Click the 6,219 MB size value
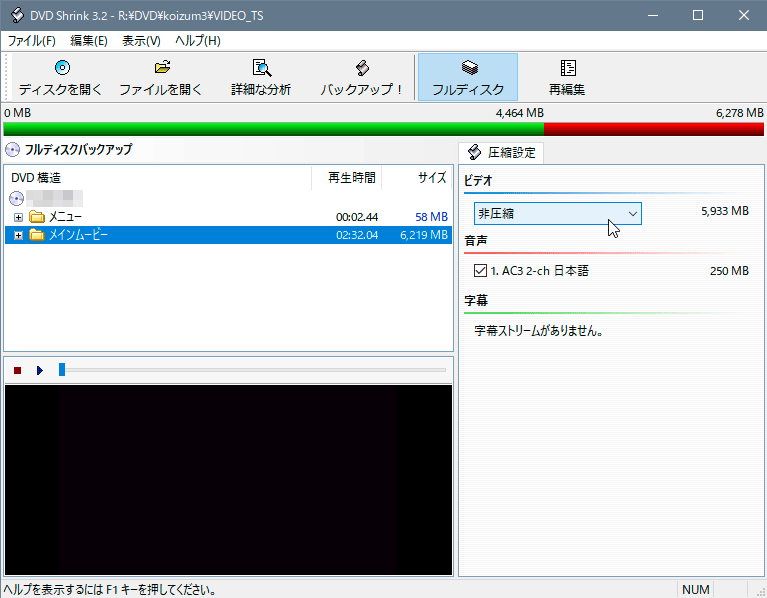Viewport: 767px width, 598px height. [x=424, y=235]
